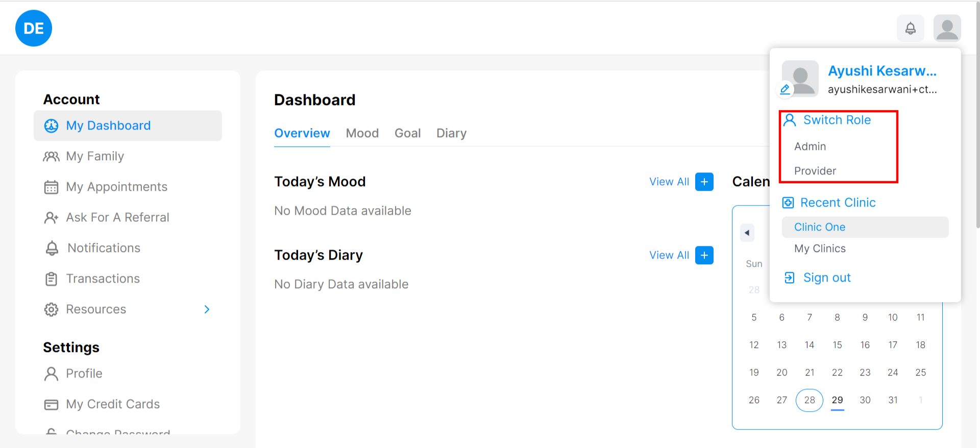Click the edit profile picture pencil icon
The width and height of the screenshot is (980, 448).
[x=785, y=90]
